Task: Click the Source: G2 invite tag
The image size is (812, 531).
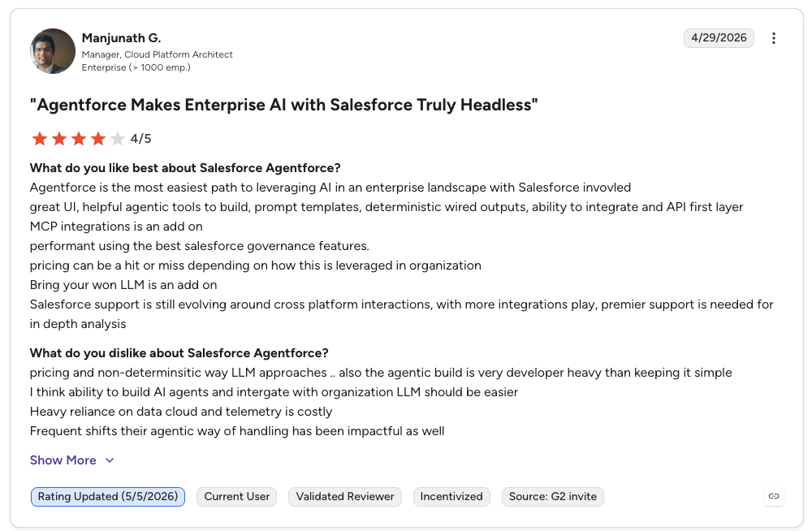Action: [x=552, y=496]
